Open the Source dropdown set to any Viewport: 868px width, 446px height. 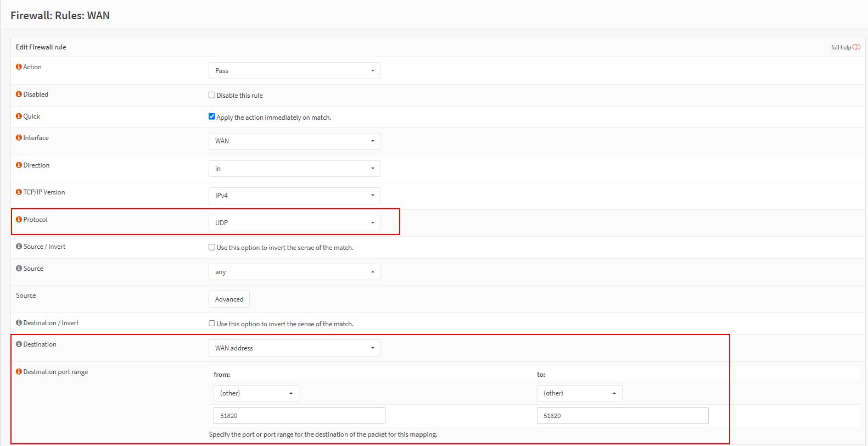tap(294, 272)
